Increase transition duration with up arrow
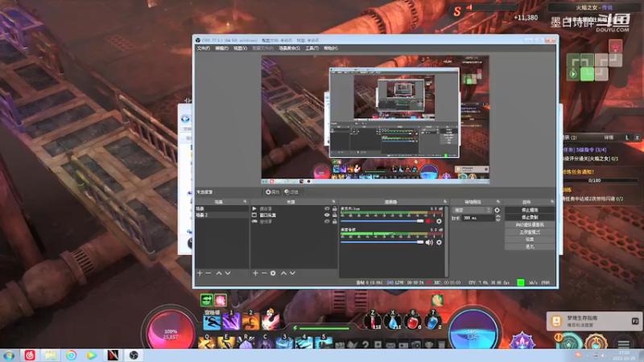 tap(497, 216)
